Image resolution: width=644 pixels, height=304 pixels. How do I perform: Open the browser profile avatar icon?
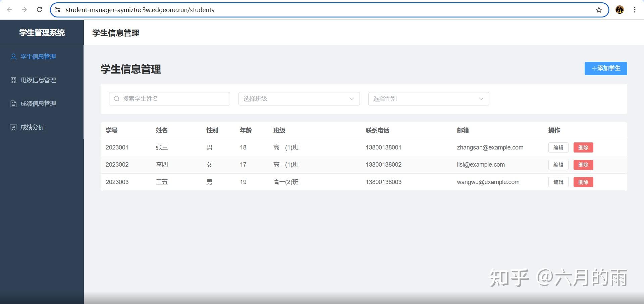tap(620, 10)
